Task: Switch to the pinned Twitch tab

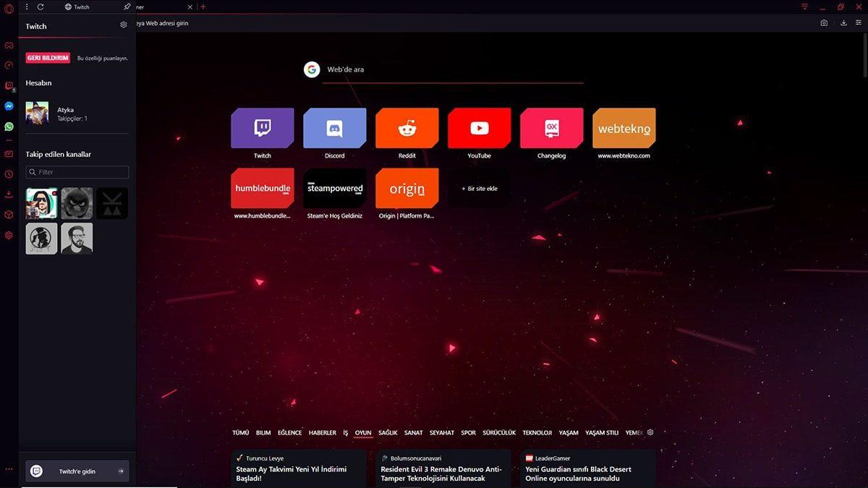Action: pyautogui.click(x=76, y=7)
